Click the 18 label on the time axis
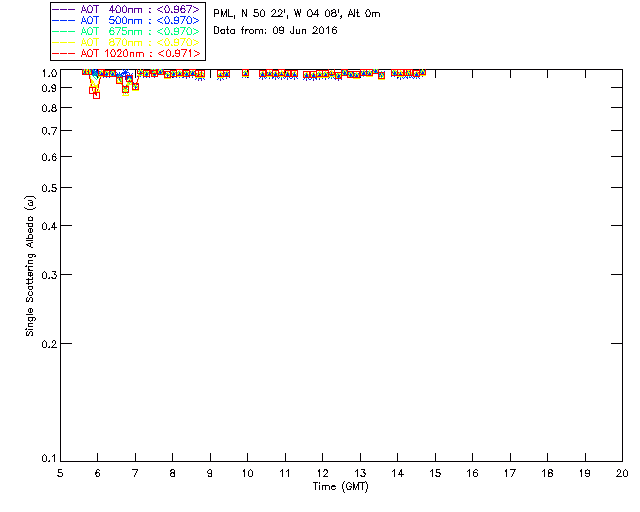This screenshot has width=640, height=512. (x=547, y=473)
